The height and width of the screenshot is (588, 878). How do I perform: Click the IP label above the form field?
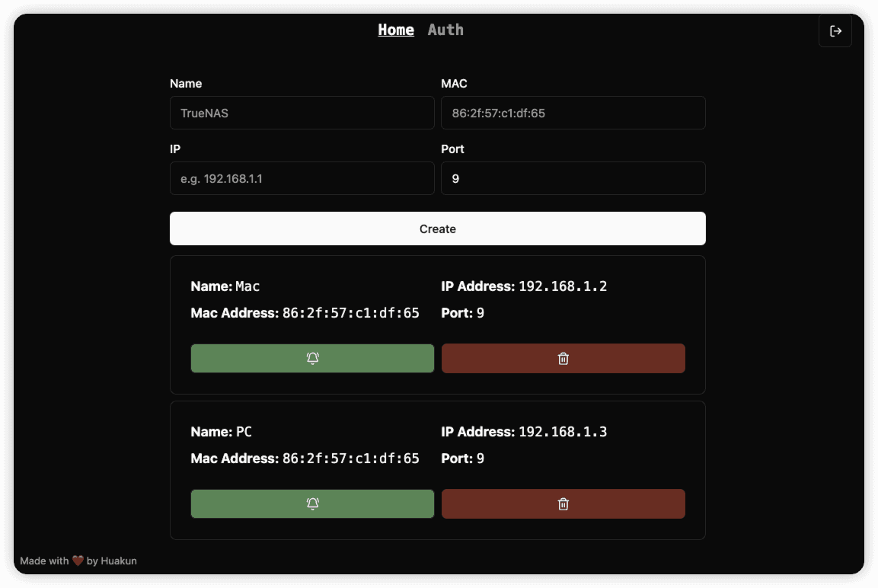point(175,149)
